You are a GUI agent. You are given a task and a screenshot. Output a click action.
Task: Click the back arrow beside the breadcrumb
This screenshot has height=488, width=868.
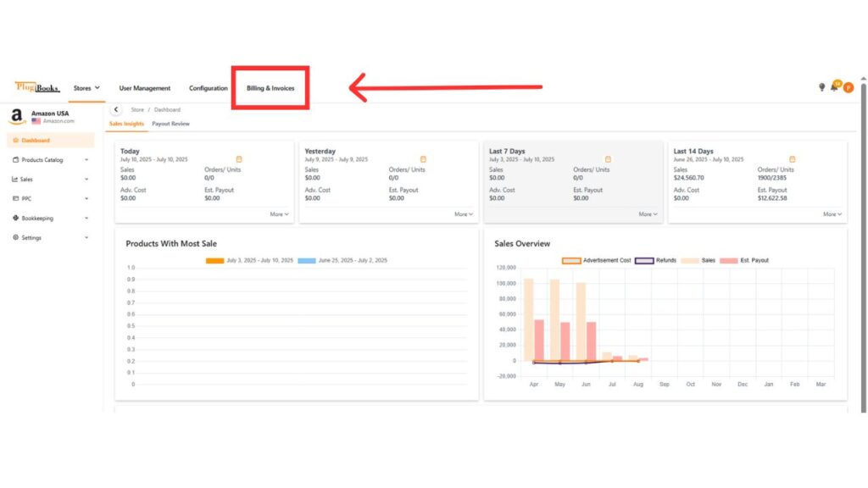116,109
